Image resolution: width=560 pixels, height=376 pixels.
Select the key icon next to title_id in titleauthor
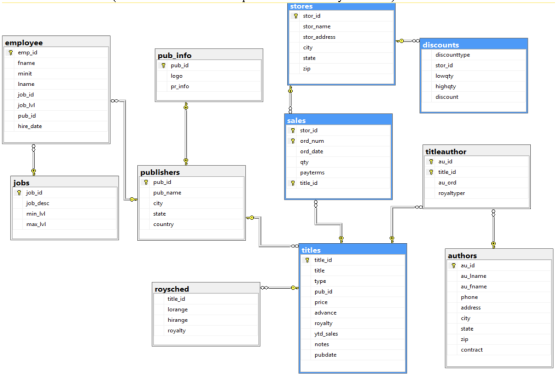tap(431, 172)
